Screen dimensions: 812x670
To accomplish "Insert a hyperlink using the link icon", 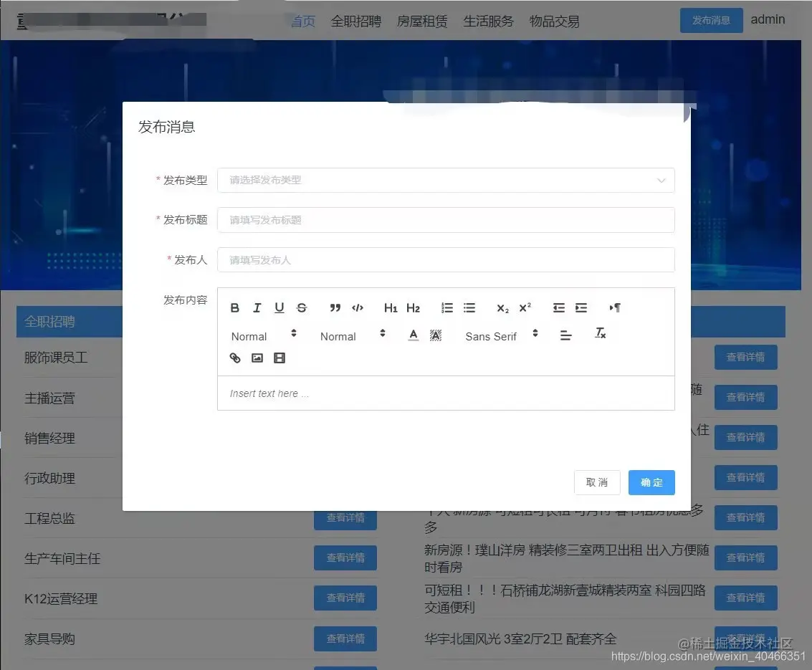I will pyautogui.click(x=234, y=358).
